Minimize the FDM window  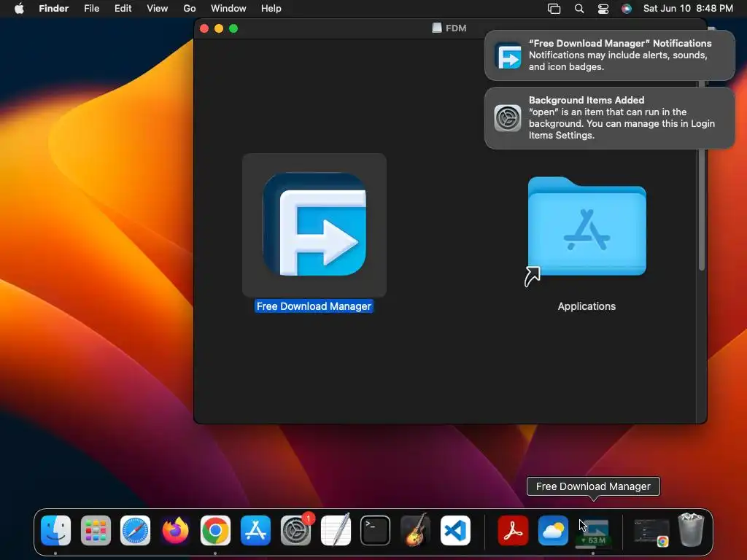(219, 28)
